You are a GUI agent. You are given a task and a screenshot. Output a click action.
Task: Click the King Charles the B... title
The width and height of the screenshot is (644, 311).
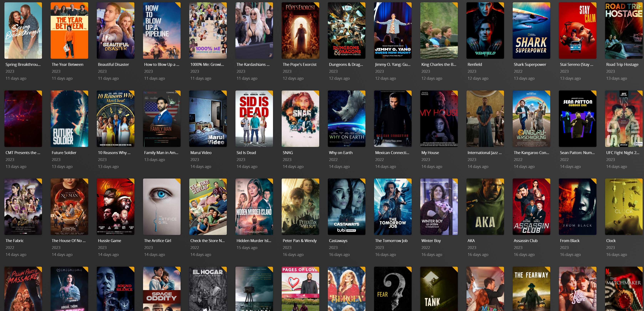439,65
